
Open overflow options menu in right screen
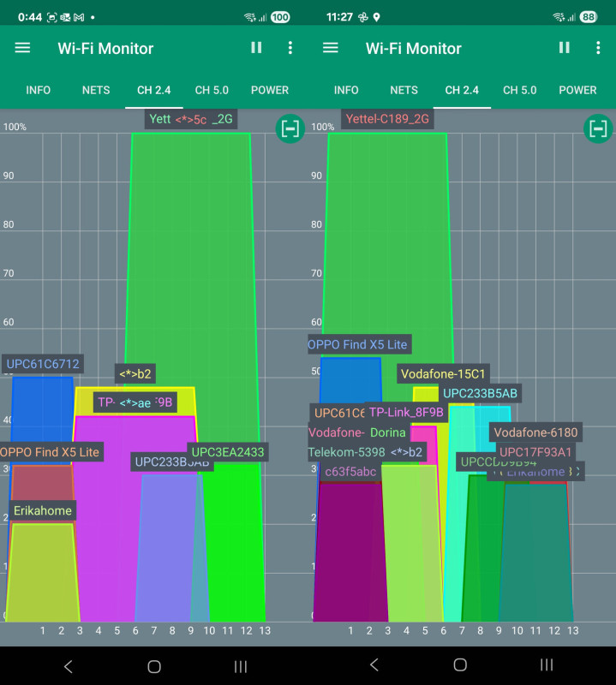click(598, 48)
